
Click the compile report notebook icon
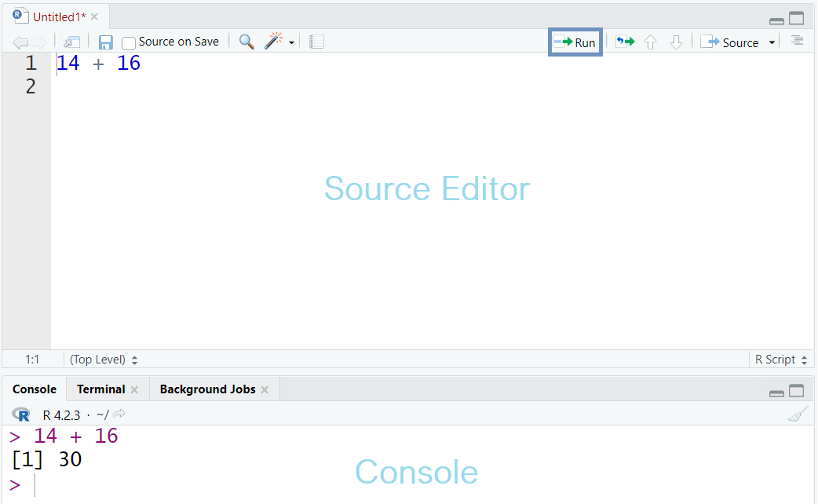point(316,42)
